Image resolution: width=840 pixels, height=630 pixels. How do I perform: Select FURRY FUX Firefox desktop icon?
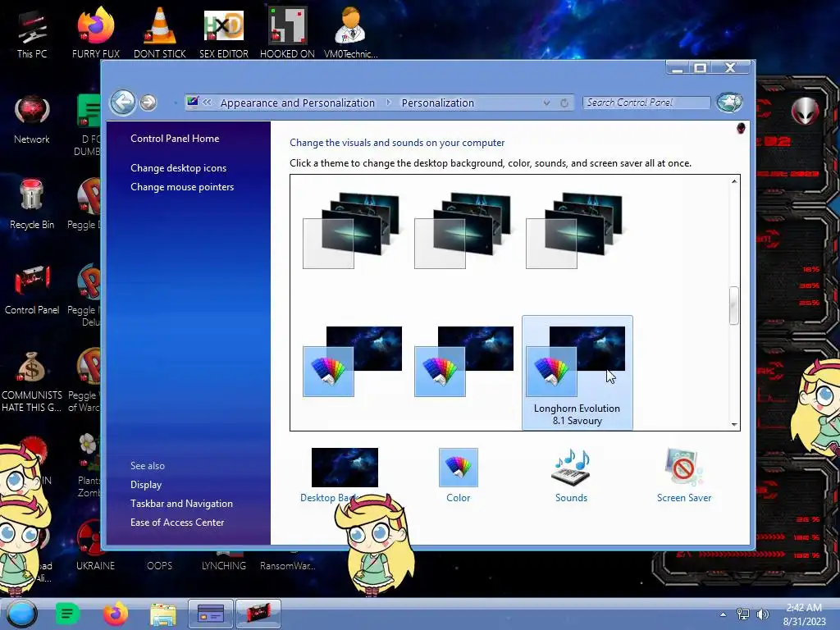(96, 33)
